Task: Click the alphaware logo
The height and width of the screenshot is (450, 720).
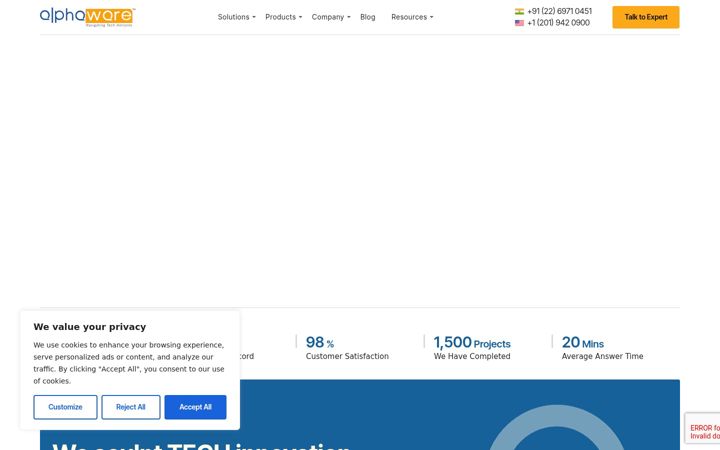Action: pyautogui.click(x=87, y=17)
